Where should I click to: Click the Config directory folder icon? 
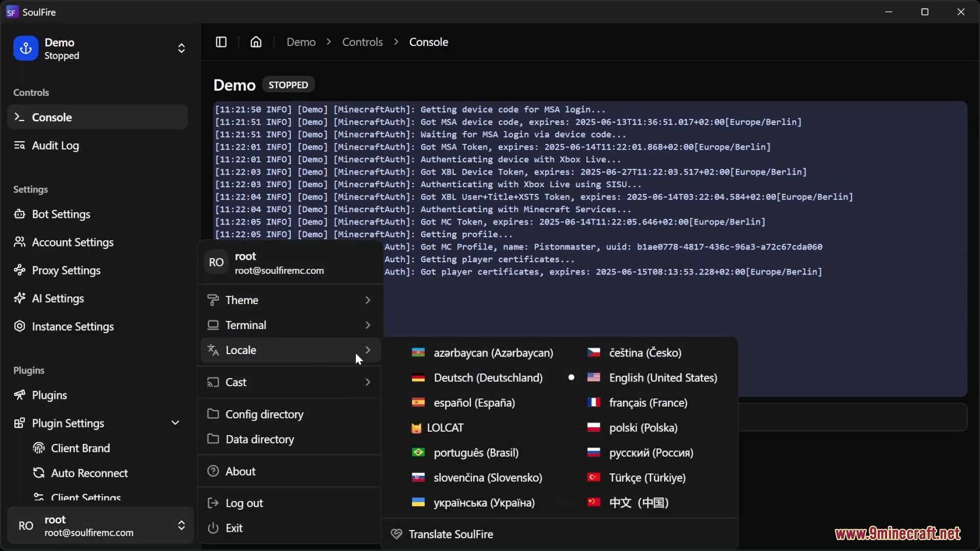[213, 414]
